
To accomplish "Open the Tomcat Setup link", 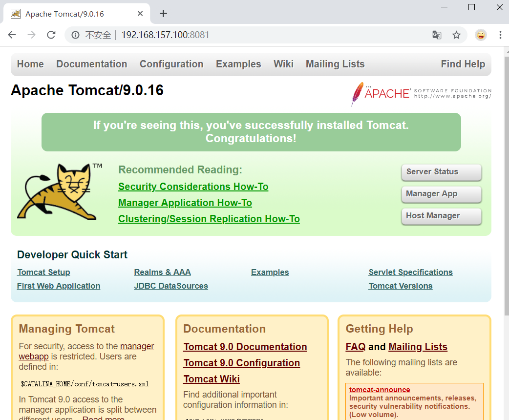I will pos(43,273).
